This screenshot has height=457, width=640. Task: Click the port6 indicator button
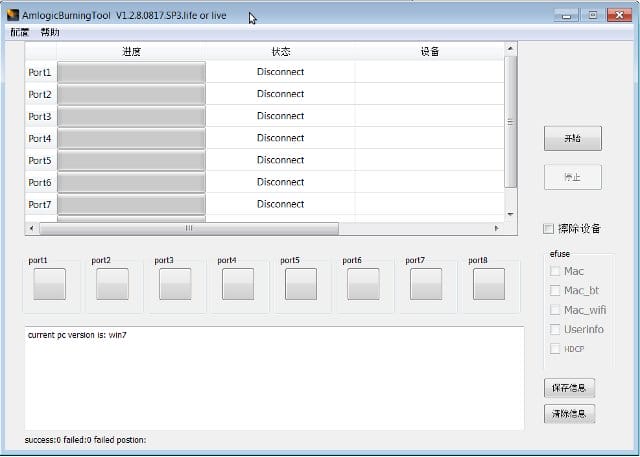pos(363,284)
